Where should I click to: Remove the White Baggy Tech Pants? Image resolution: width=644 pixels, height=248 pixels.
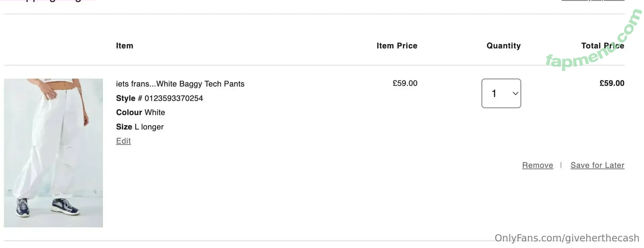point(537,165)
